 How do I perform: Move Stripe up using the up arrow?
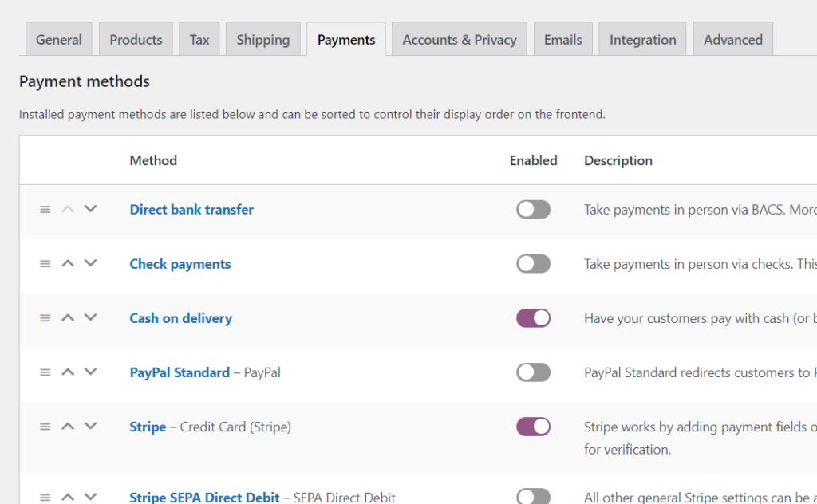[x=68, y=426]
